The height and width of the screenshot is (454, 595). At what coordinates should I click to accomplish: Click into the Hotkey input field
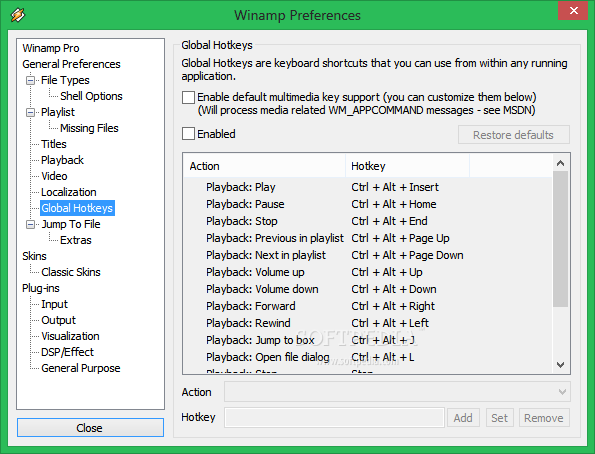(x=334, y=418)
